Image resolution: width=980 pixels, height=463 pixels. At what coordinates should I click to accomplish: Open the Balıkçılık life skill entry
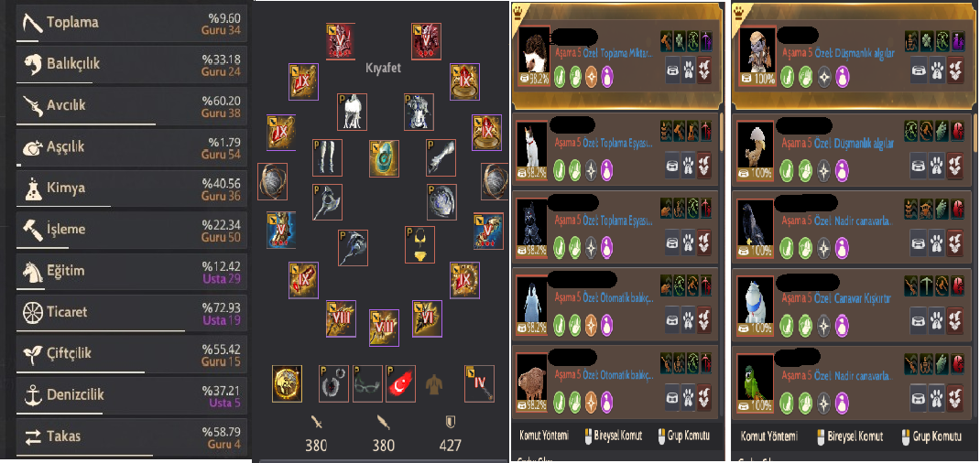click(x=131, y=65)
